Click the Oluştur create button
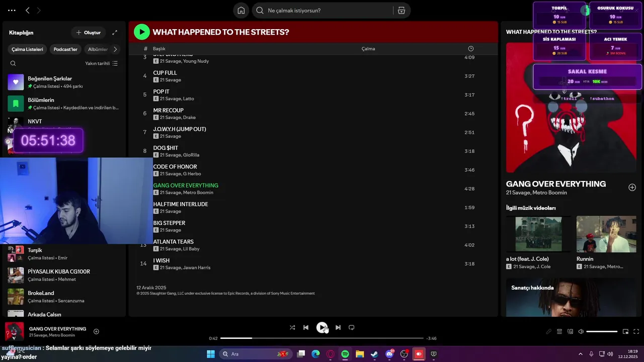 [88, 33]
